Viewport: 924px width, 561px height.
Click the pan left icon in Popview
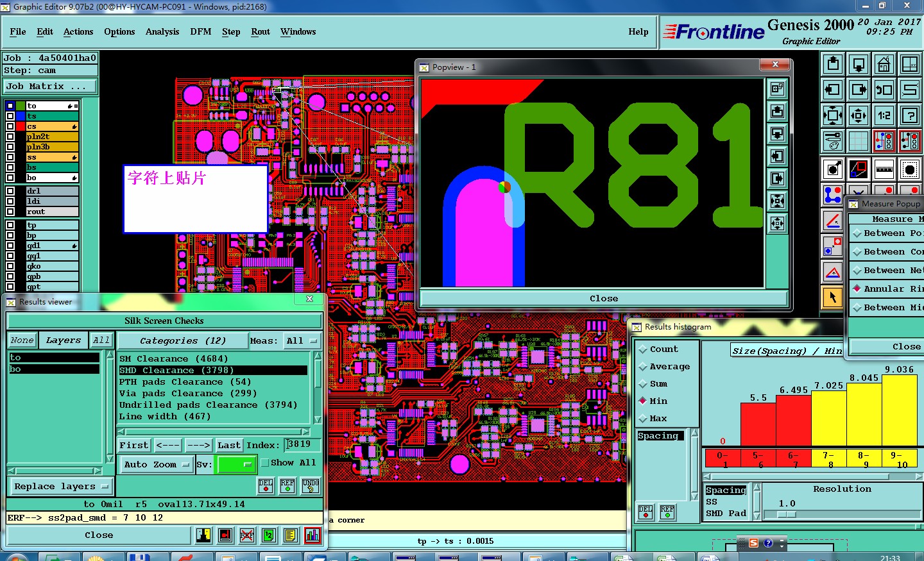[x=777, y=156]
